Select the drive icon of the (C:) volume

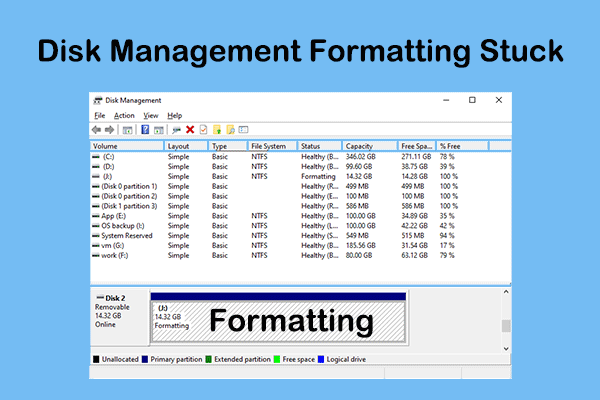(x=96, y=157)
